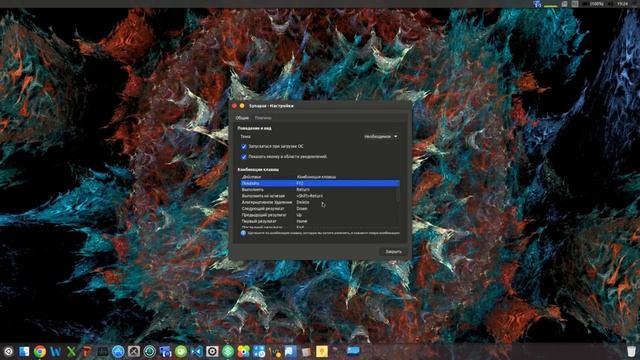The height and width of the screenshot is (360, 640).
Task: Open the blue document icon in dock
Action: (291, 351)
